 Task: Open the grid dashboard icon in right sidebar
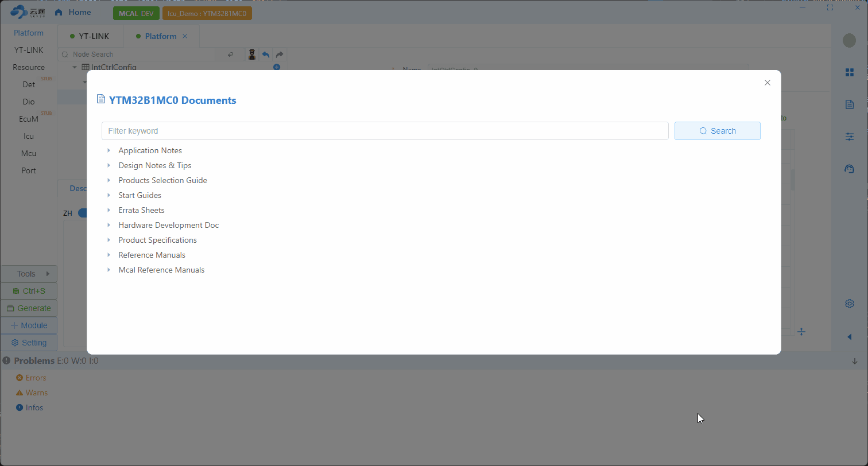point(850,72)
